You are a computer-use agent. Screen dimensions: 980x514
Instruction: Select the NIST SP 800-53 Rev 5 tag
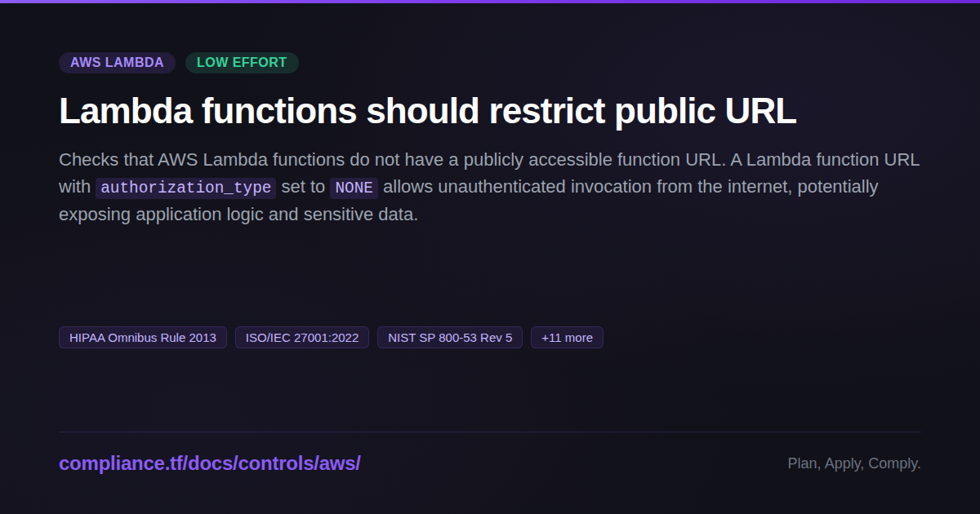click(x=450, y=338)
